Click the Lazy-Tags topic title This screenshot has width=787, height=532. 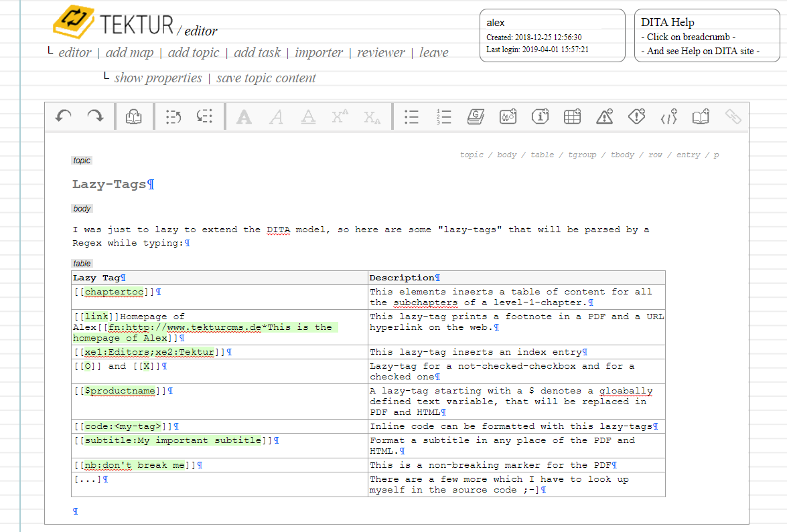point(109,185)
